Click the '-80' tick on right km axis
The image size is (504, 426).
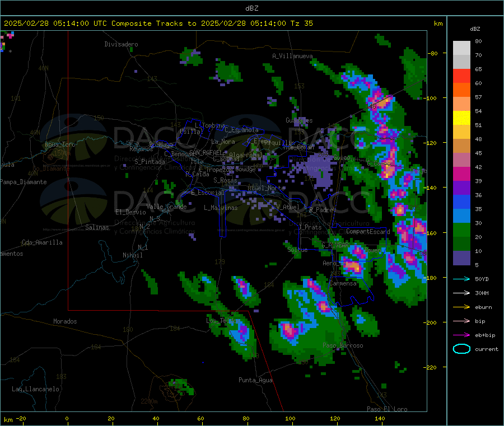tap(432, 53)
